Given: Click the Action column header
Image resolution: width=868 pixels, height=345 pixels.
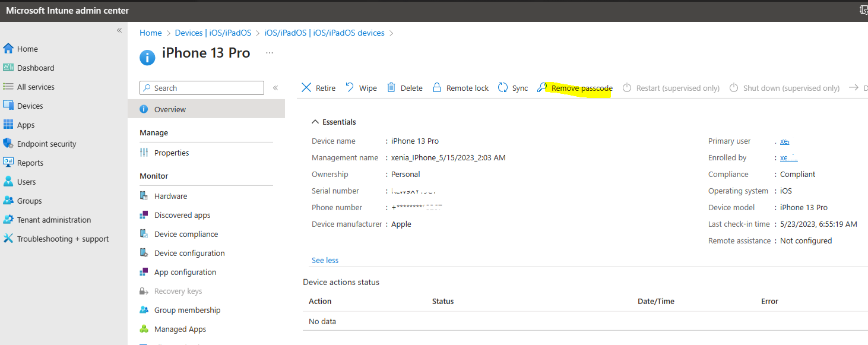Looking at the screenshot, I should (320, 301).
